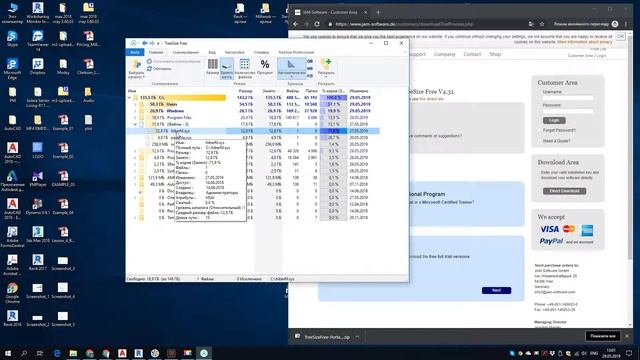The height and width of the screenshot is (360, 640).
Task: Click the back arrow in TreeSize title bar
Action: [x=144, y=43]
